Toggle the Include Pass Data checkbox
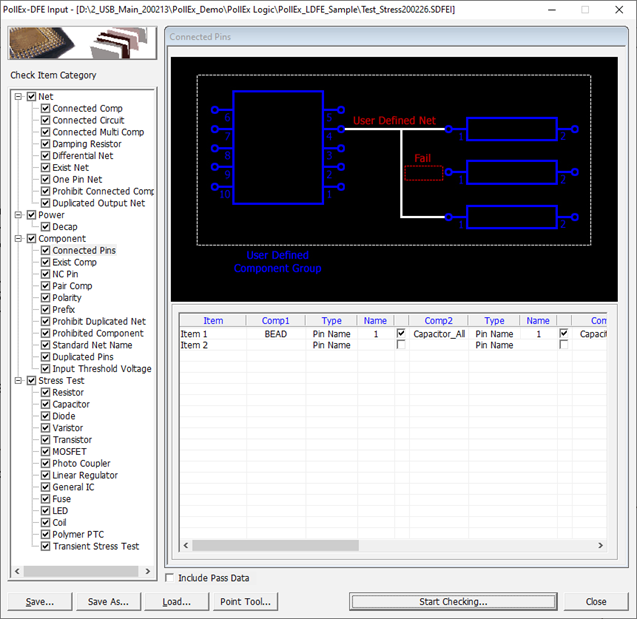Screen dimensions: 637x619 [x=170, y=578]
